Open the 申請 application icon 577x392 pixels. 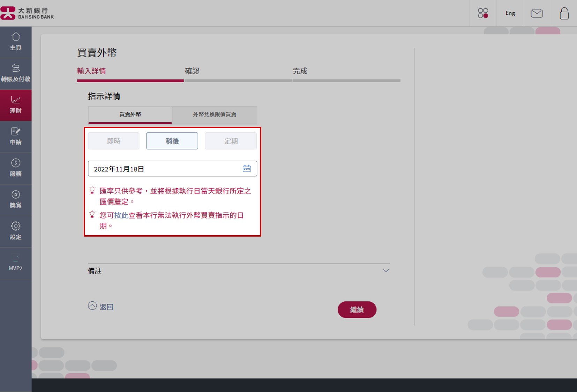(16, 132)
